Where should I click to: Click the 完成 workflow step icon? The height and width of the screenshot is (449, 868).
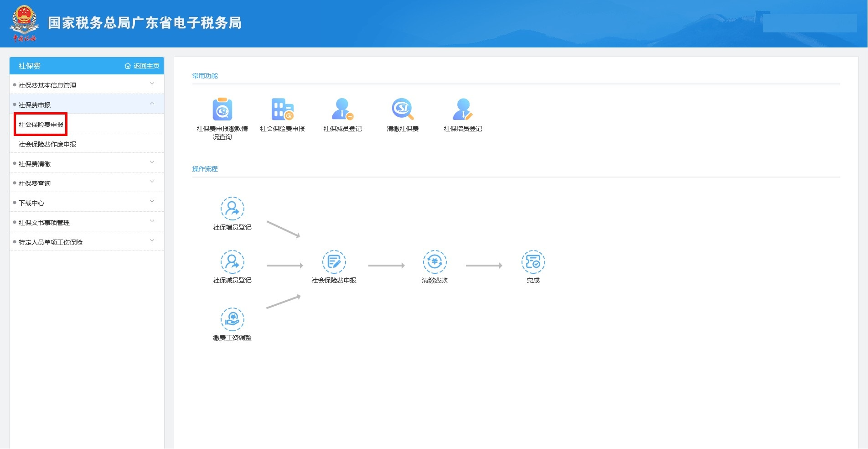pos(533,262)
